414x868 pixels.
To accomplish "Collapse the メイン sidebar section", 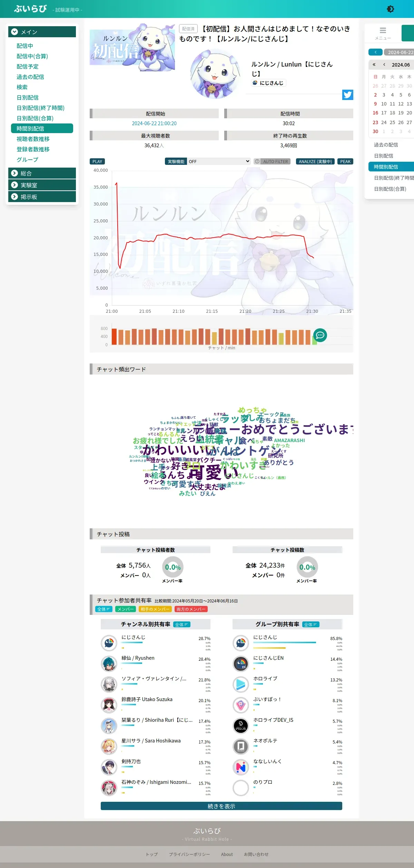I will (x=42, y=32).
